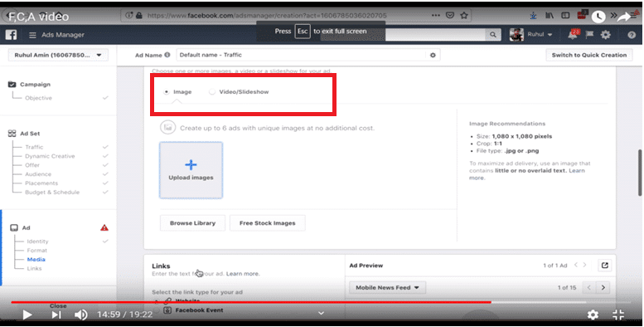Select Audience in sidebar

[x=38, y=174]
